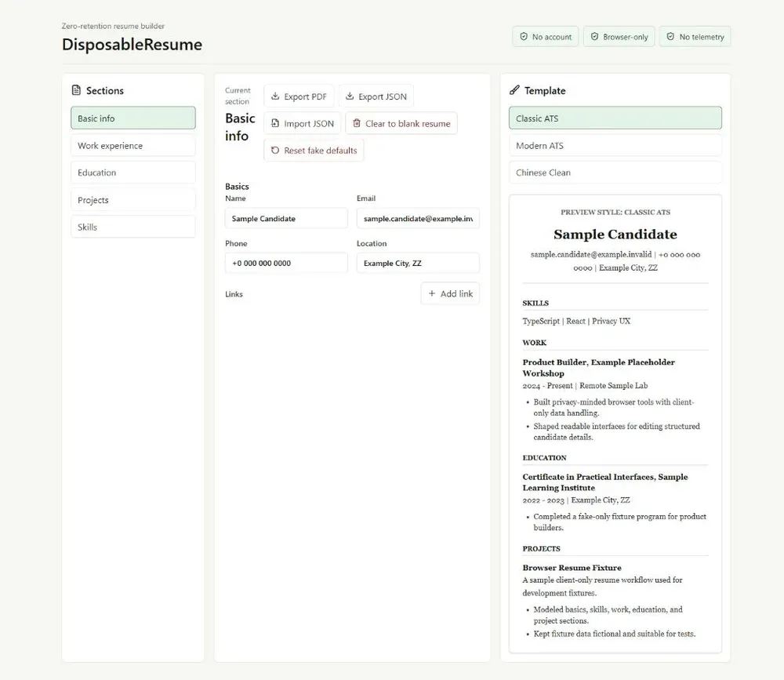Click the trash icon on Clear to blank resume
784x680 pixels.
[x=357, y=123]
